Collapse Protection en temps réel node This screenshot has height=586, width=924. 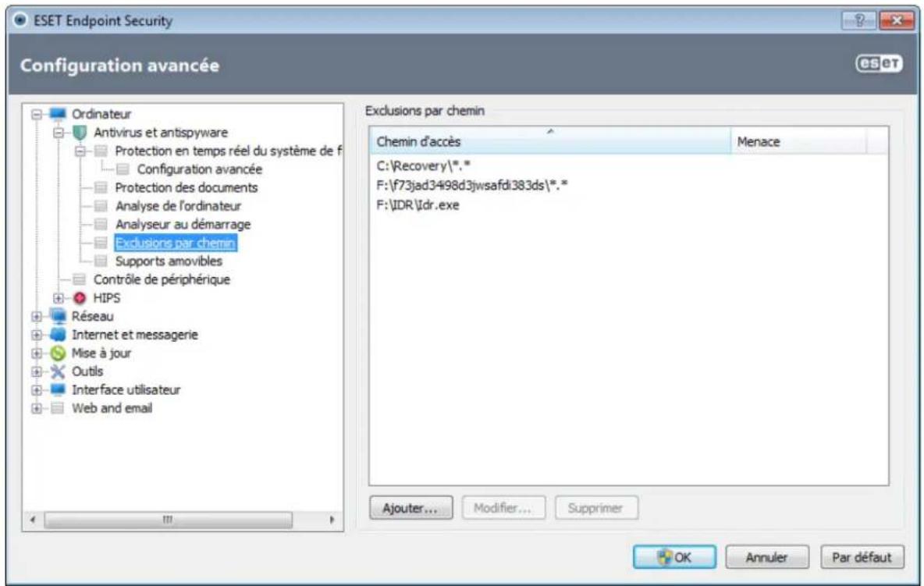click(x=80, y=151)
